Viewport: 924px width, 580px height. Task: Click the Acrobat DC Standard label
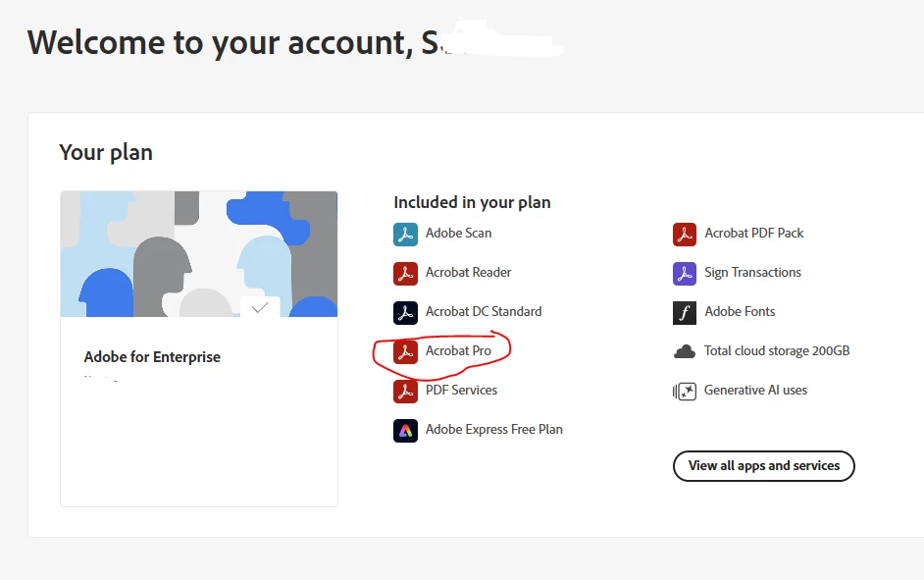[484, 311]
